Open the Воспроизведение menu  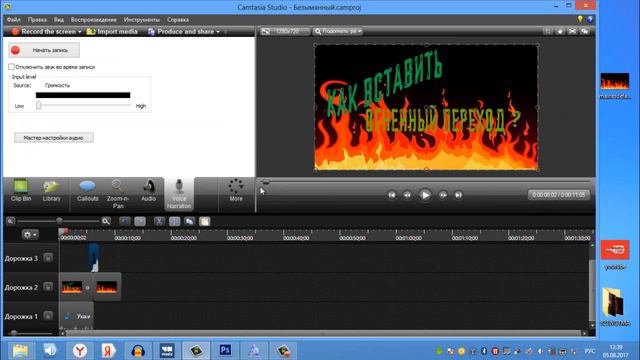click(x=93, y=19)
